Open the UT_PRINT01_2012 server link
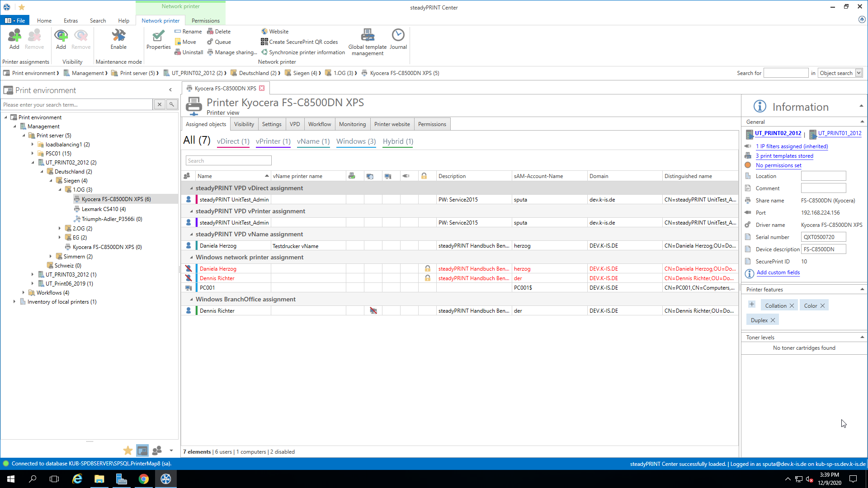The image size is (868, 488). 840,133
